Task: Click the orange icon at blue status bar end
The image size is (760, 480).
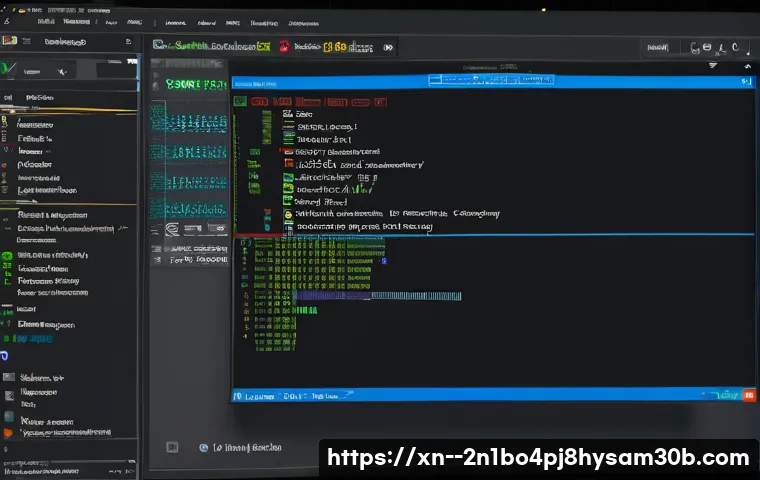Action: tap(749, 395)
